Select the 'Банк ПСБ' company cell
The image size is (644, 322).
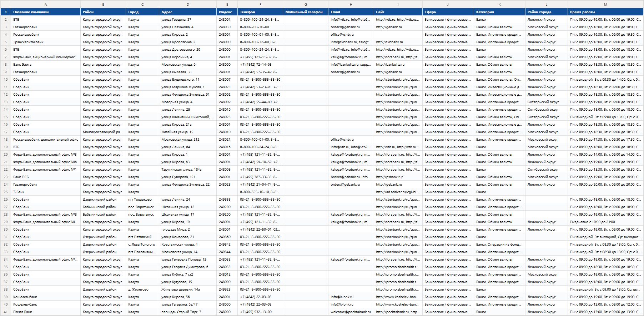point(46,177)
